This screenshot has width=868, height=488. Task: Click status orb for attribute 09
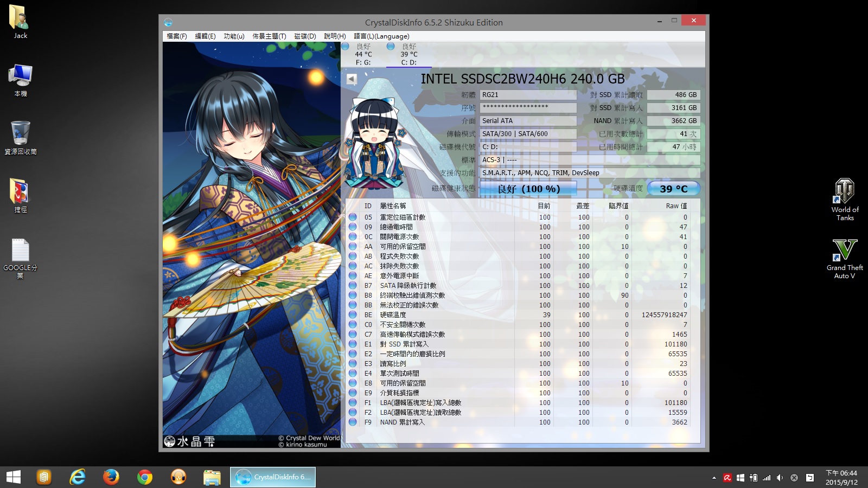pyautogui.click(x=353, y=227)
